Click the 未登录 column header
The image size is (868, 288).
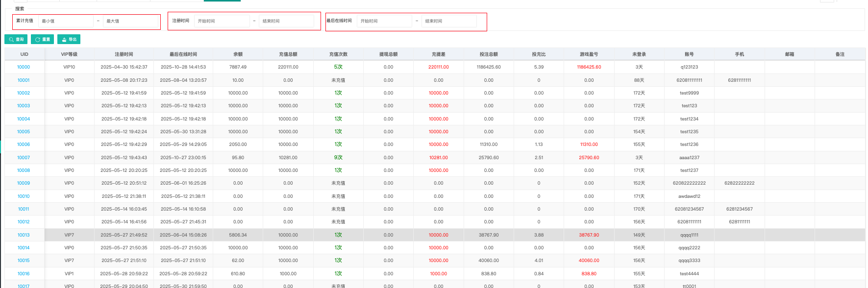[639, 54]
